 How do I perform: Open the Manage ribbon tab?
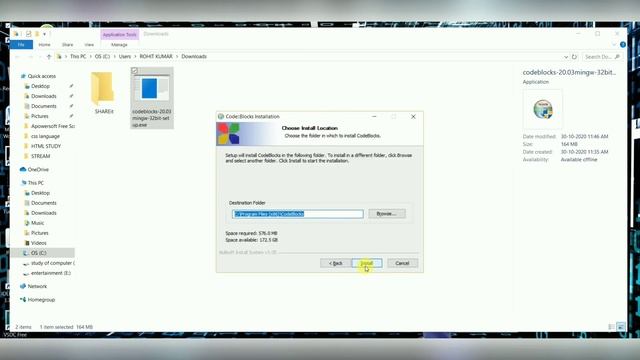119,44
